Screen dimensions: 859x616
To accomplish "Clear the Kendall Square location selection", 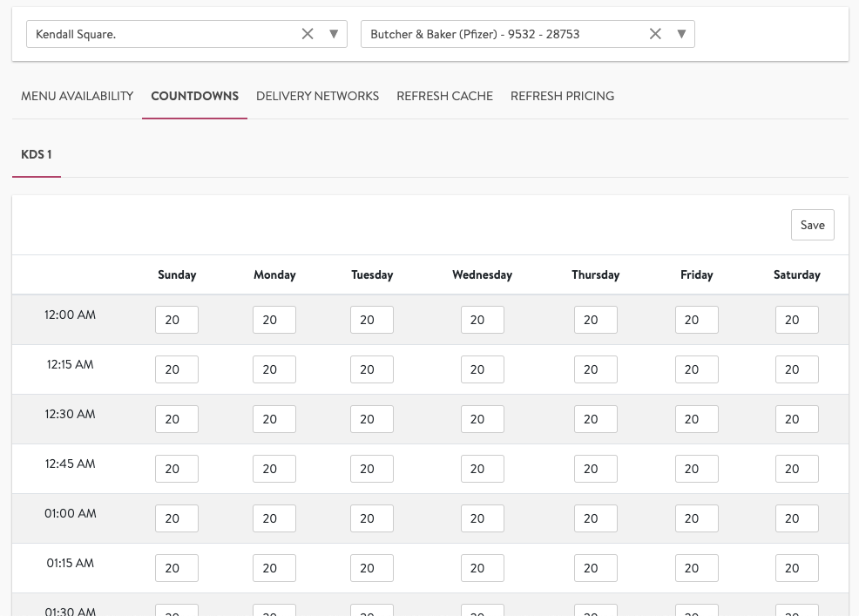I will [308, 34].
